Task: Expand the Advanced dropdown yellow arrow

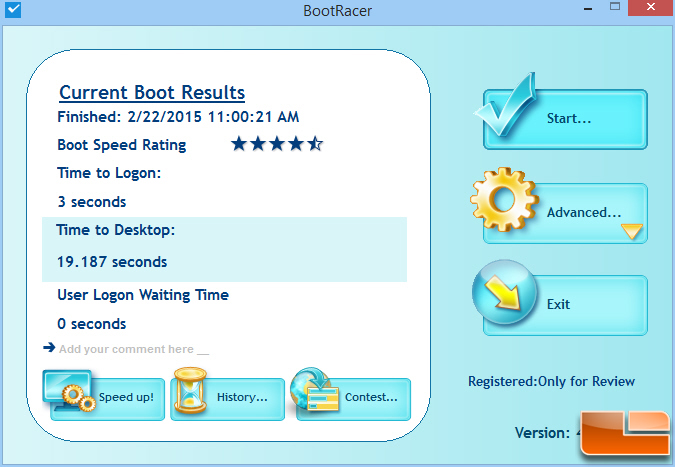Action: (x=632, y=231)
